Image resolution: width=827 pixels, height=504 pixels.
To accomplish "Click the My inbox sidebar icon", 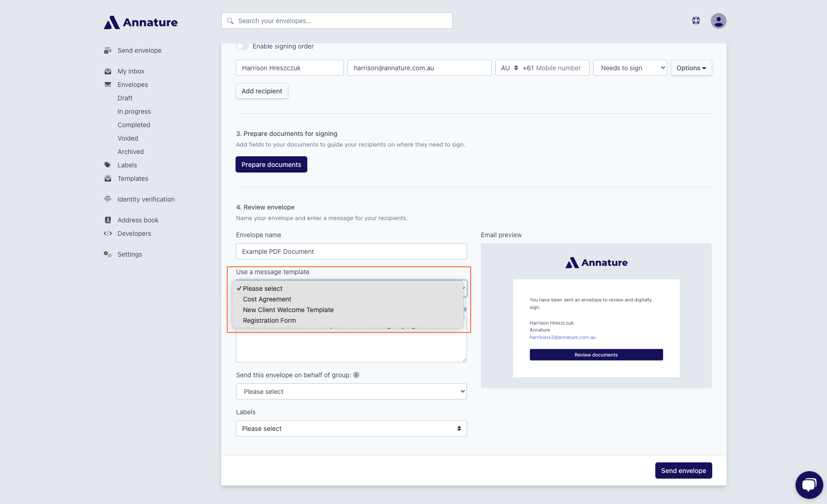I will pyautogui.click(x=108, y=71).
